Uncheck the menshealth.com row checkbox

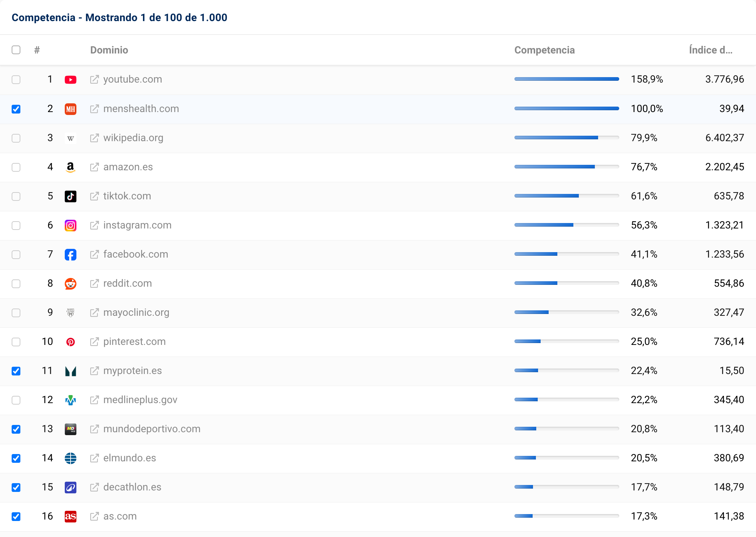(16, 109)
